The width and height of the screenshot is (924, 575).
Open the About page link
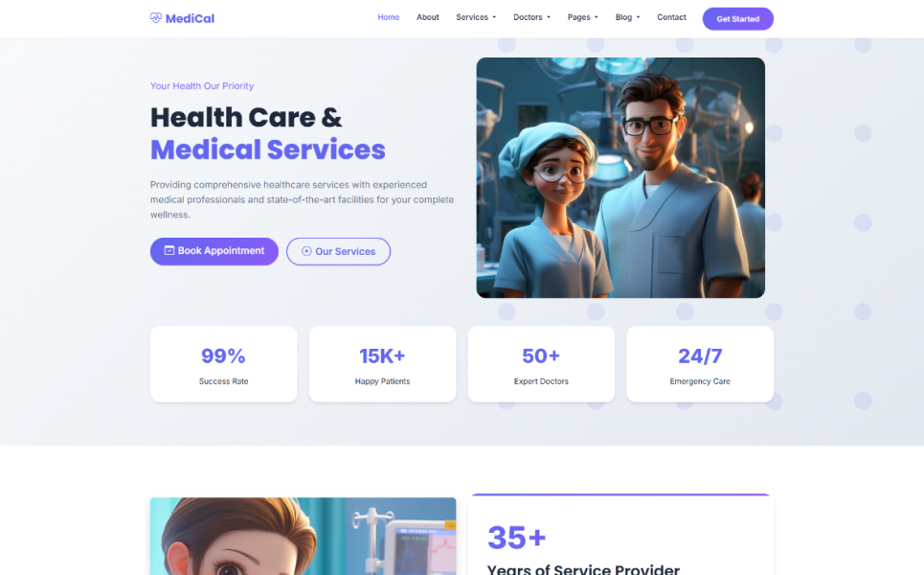pos(428,17)
